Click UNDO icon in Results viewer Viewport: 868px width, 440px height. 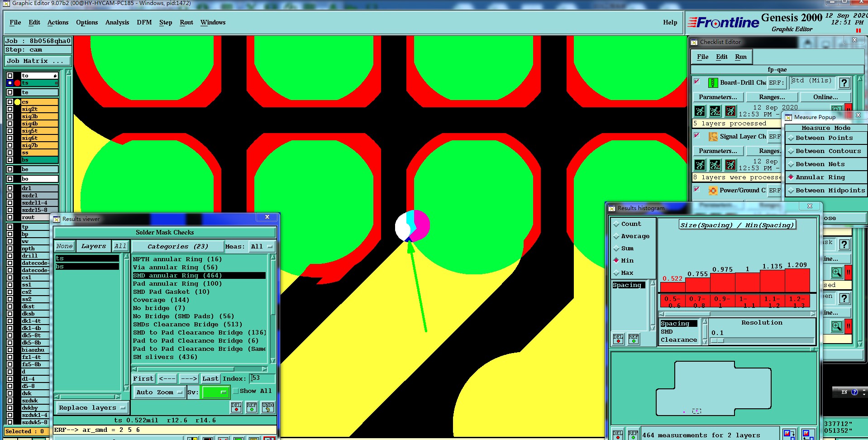(268, 407)
